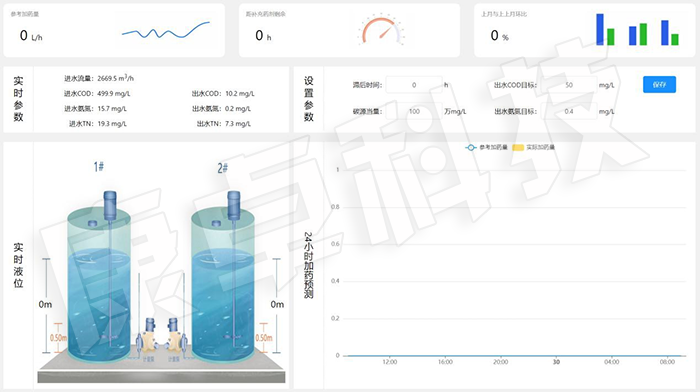The height and width of the screenshot is (392, 700).
Task: Click the 12:00 tick on chart axis
Action: click(389, 362)
